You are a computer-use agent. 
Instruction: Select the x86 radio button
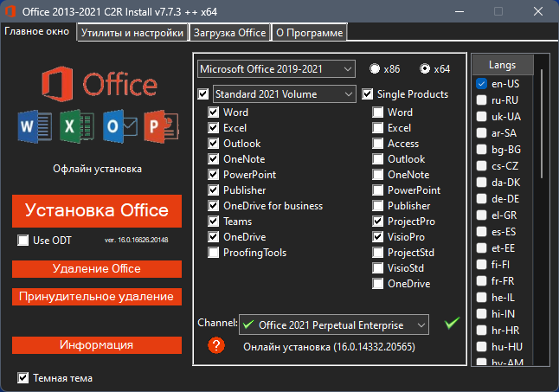click(375, 68)
